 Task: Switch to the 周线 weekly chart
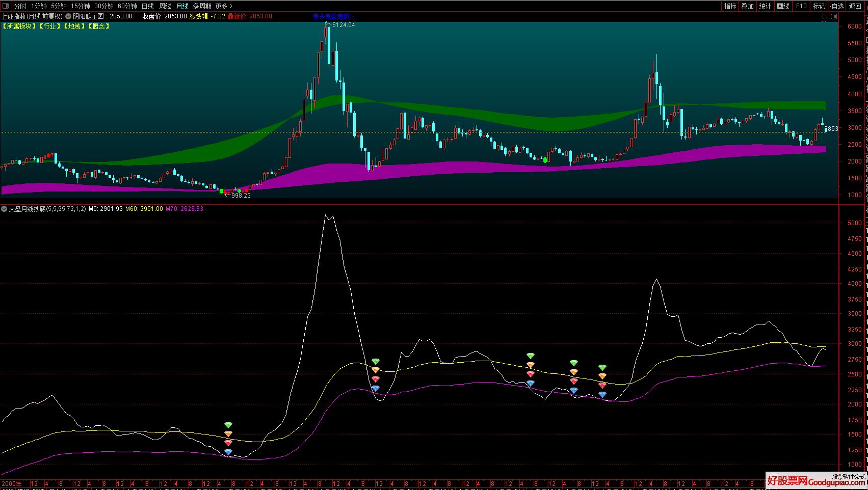(165, 6)
